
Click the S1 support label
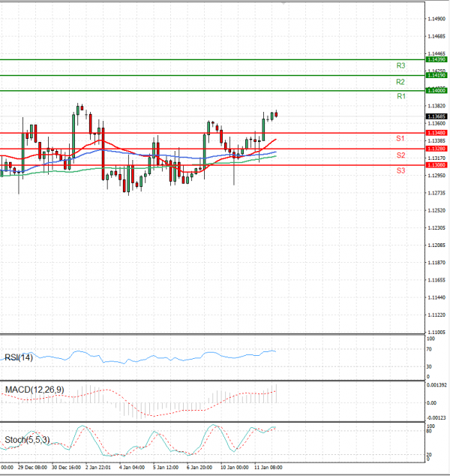pos(400,139)
